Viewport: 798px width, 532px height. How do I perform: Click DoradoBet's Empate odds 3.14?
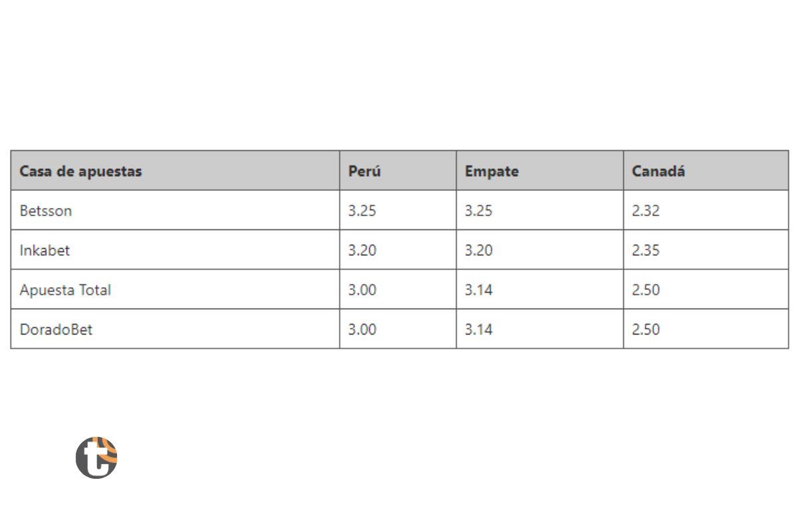[479, 329]
